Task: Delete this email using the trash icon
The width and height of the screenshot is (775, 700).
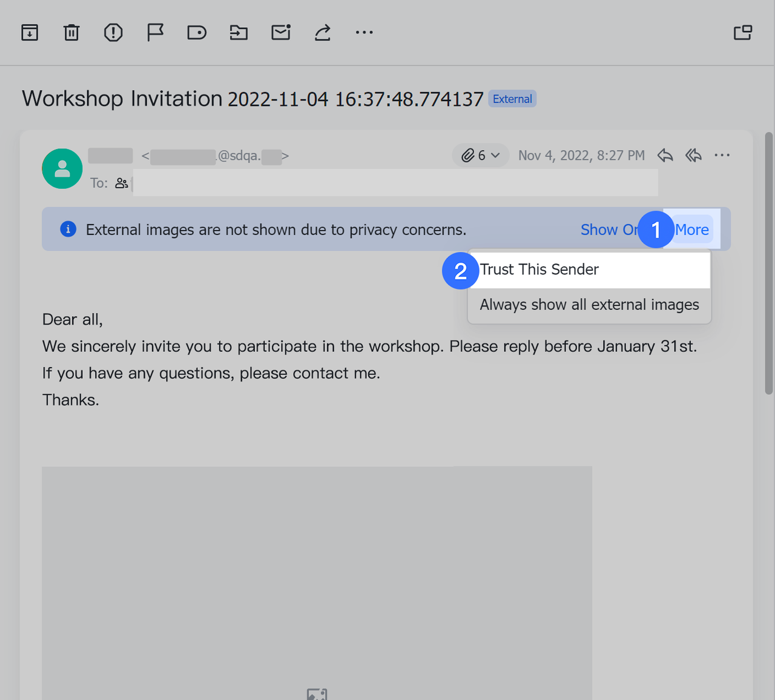Action: [71, 32]
